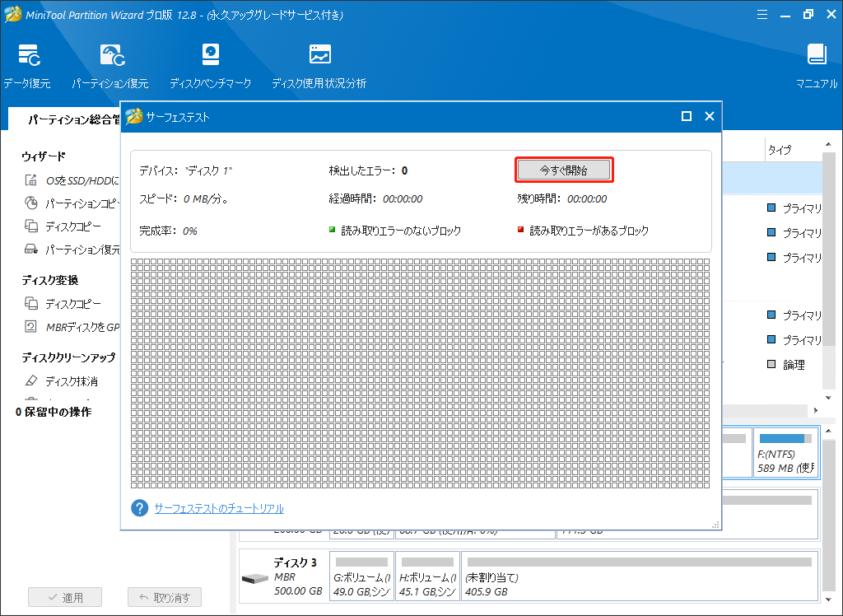Screen dimensions: 843x616
Task: Click the OS migration icon in the sidebar
Action: point(31,180)
